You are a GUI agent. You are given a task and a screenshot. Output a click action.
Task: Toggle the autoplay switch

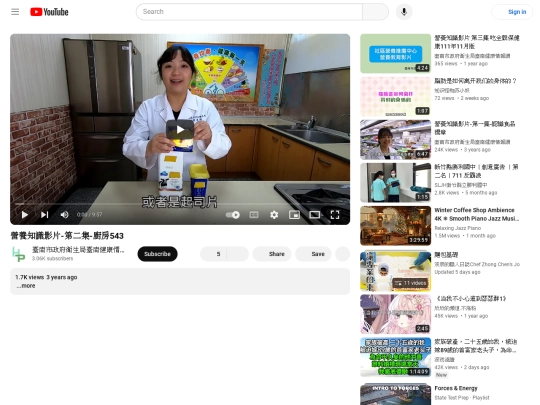tap(233, 215)
